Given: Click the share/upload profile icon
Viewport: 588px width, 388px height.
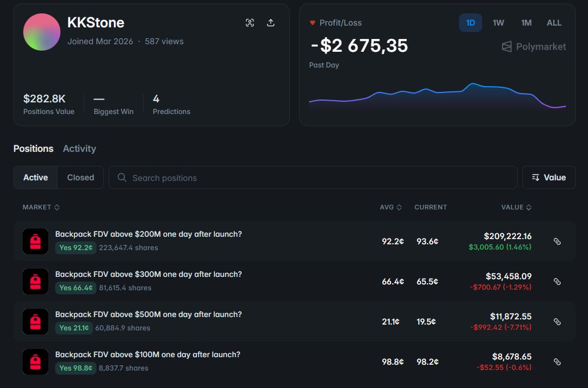Looking at the screenshot, I should point(271,23).
